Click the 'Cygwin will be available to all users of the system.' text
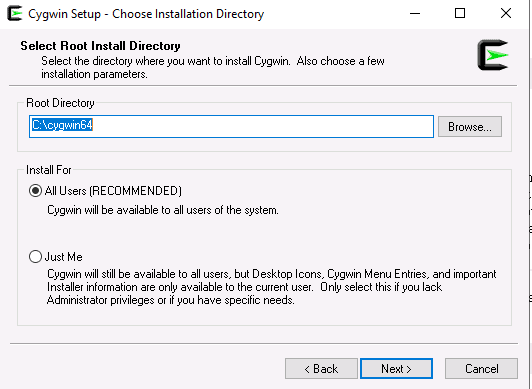532x389 pixels. tap(163, 210)
